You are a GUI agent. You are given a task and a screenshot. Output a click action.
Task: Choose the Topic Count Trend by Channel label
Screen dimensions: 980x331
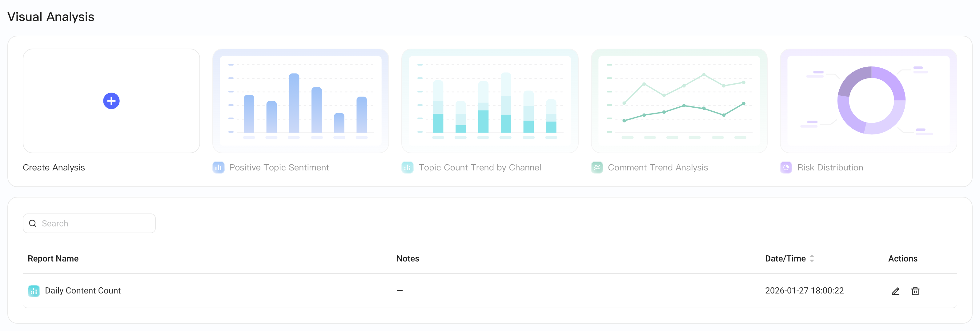click(x=480, y=168)
